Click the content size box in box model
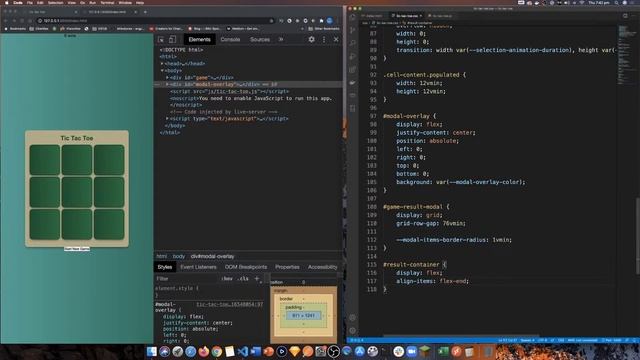Viewport: 640px width, 360px height. [x=304, y=316]
